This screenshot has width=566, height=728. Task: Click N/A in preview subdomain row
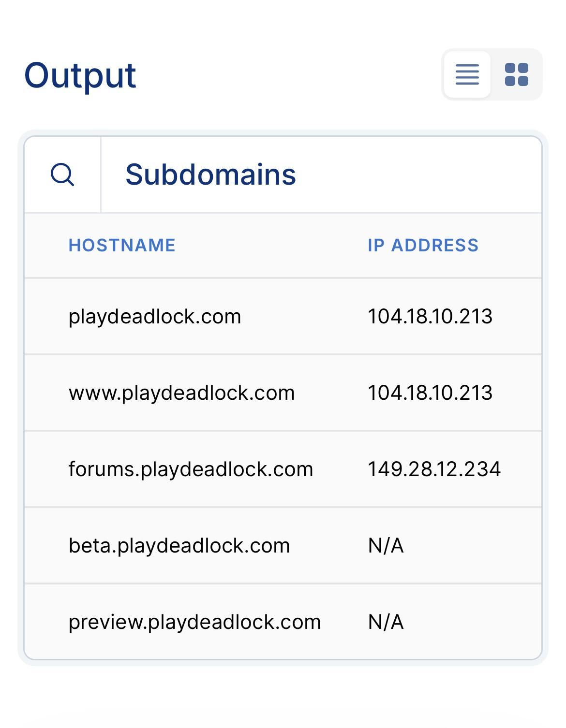(386, 622)
